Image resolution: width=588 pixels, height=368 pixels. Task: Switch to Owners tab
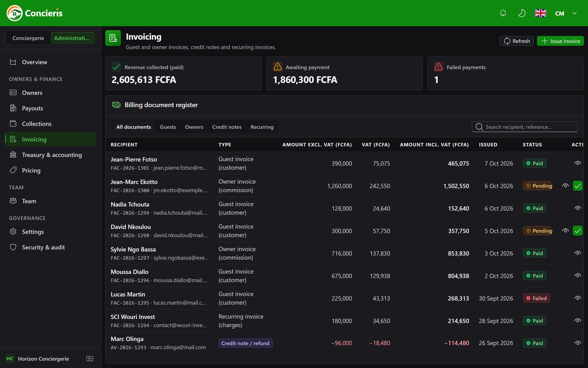[x=194, y=127]
